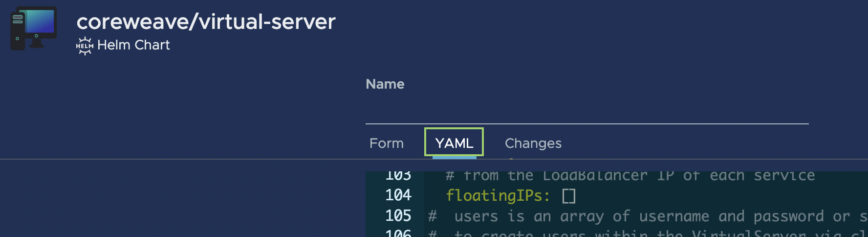868x237 pixels.
Task: Click the Helm Chart label
Action: click(133, 45)
